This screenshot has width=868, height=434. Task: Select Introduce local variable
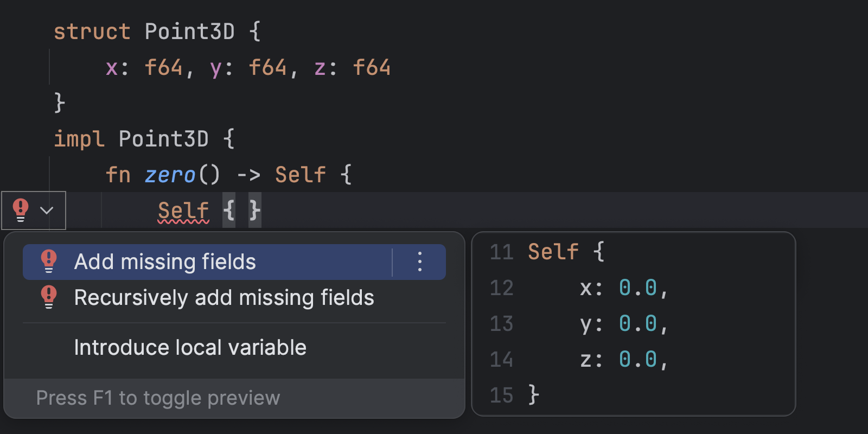[x=190, y=347]
